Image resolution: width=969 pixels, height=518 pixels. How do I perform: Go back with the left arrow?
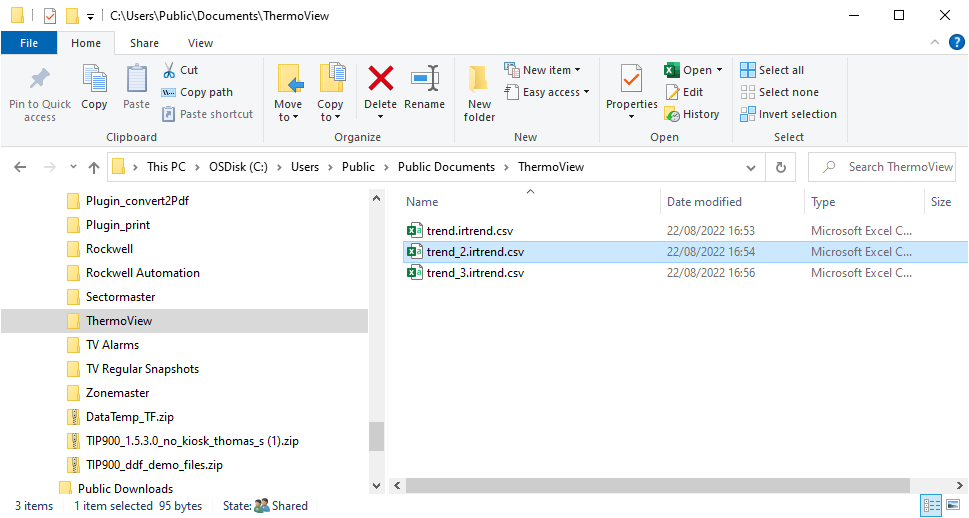pos(20,167)
